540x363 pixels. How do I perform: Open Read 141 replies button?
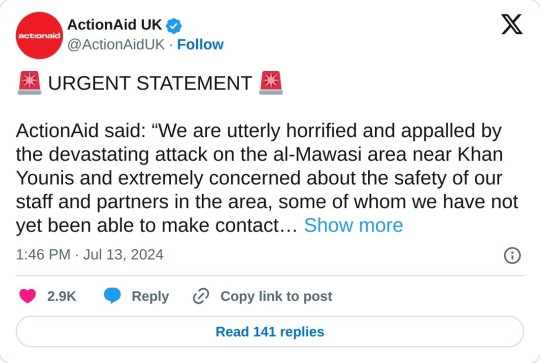(270, 332)
